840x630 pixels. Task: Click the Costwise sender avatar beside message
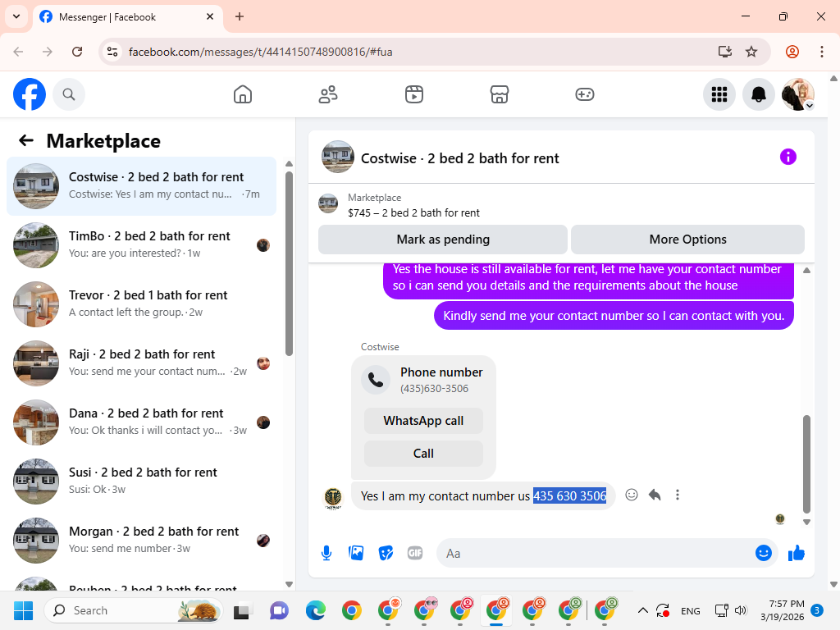(x=333, y=498)
